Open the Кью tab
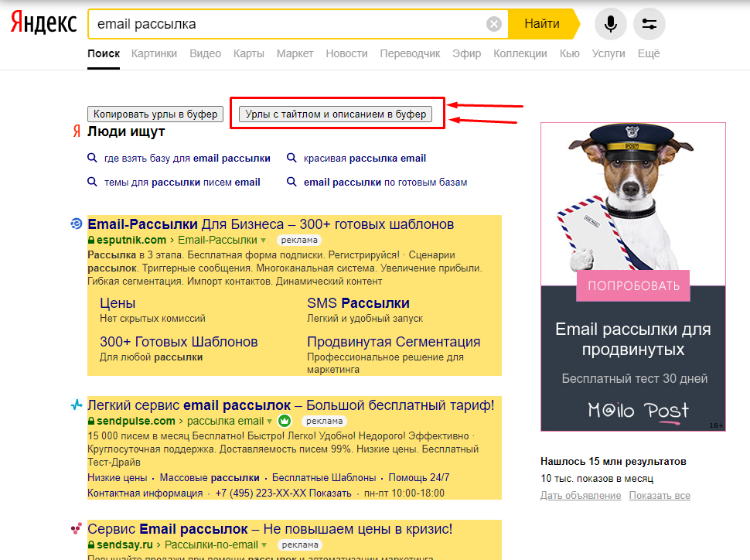 pos(570,53)
